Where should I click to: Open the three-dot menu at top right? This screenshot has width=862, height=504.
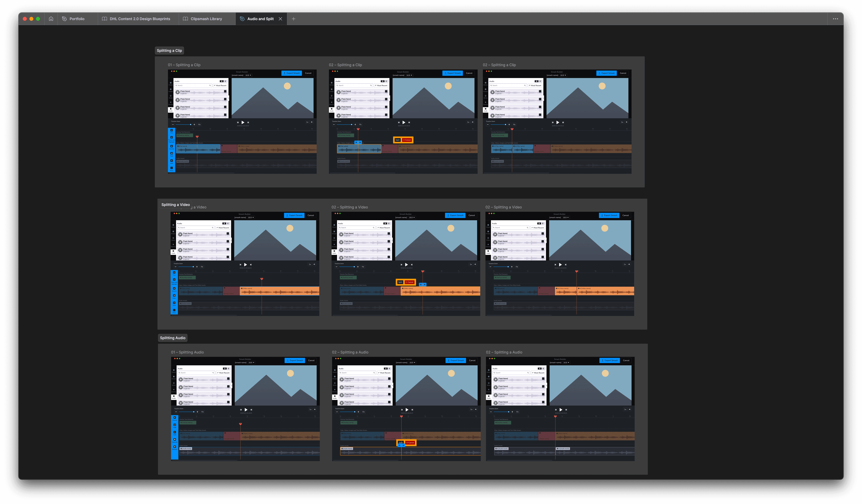(835, 19)
